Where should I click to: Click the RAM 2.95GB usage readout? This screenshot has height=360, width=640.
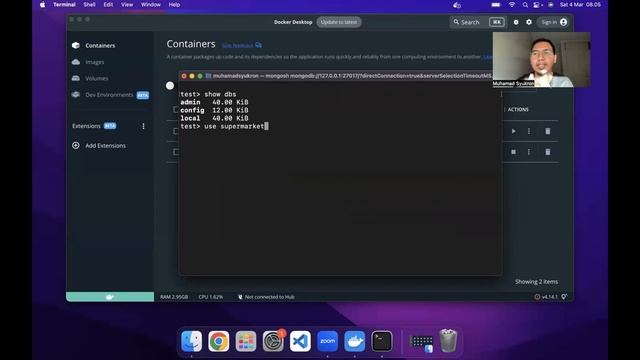click(x=174, y=297)
